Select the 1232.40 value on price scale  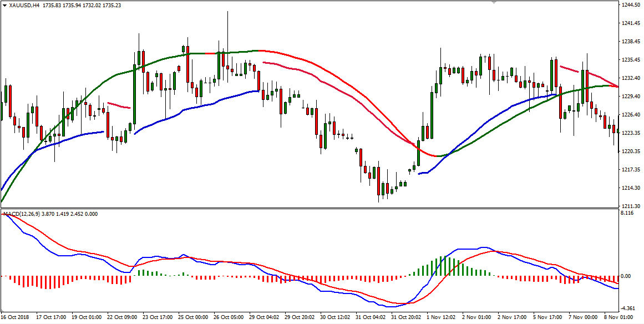click(630, 78)
